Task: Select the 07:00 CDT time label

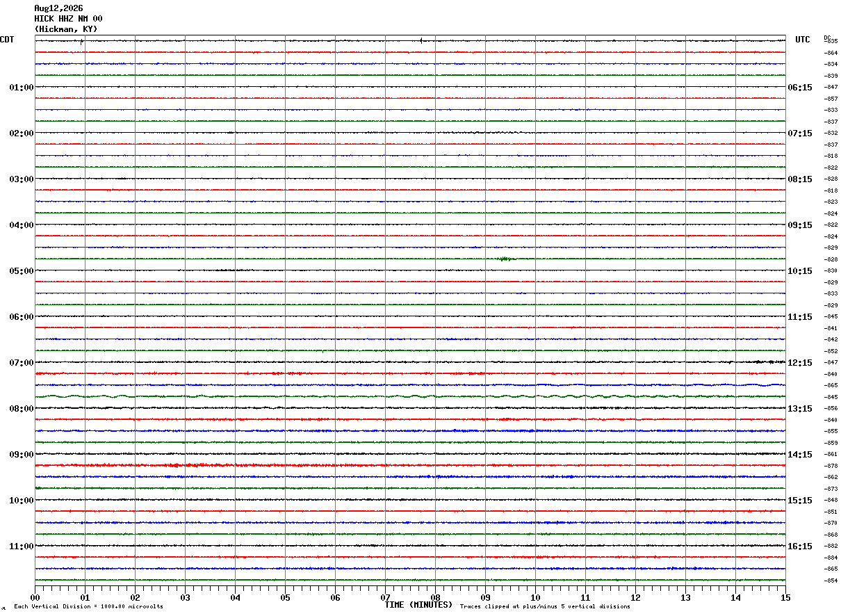Action: click(x=22, y=363)
